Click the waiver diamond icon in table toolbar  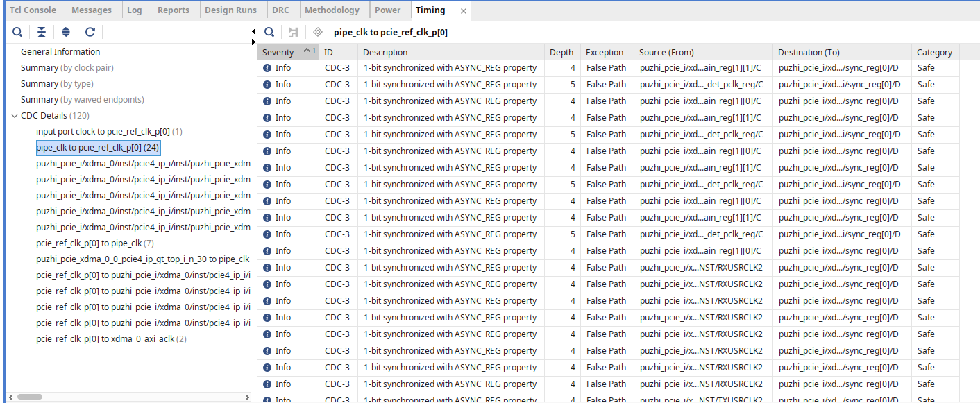(x=318, y=32)
